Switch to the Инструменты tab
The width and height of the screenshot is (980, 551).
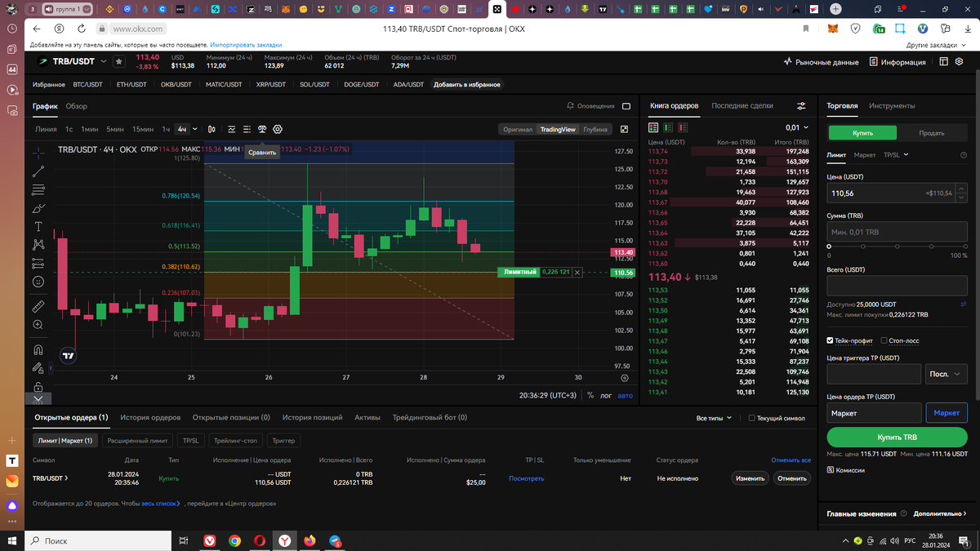coord(892,106)
